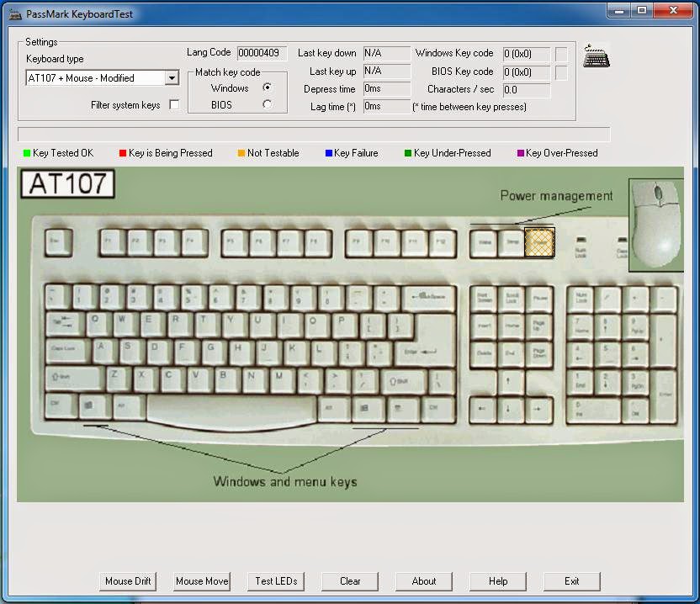Click the 'Windows and menu keys' label

[285, 482]
